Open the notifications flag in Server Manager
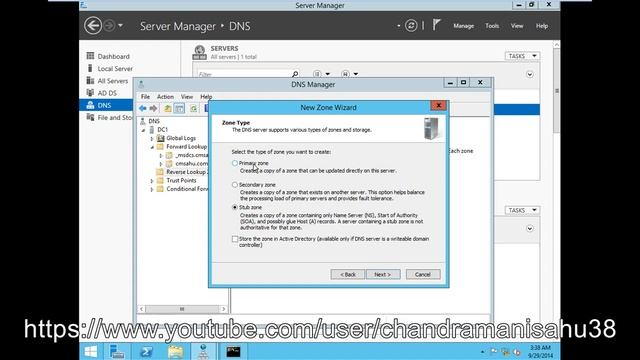Image resolution: width=640 pixels, height=360 pixels. pos(436,25)
